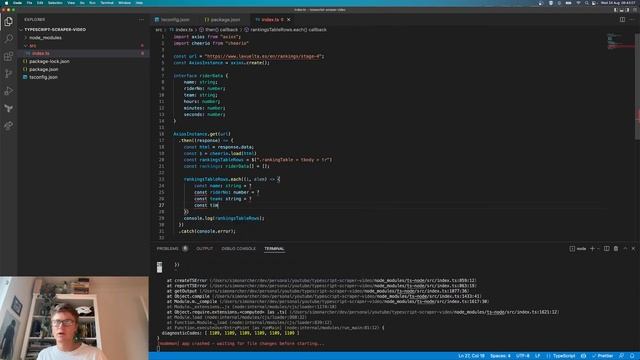Open the DEBUG CONSOLE panel tab
640x360 pixels.
click(x=238, y=249)
